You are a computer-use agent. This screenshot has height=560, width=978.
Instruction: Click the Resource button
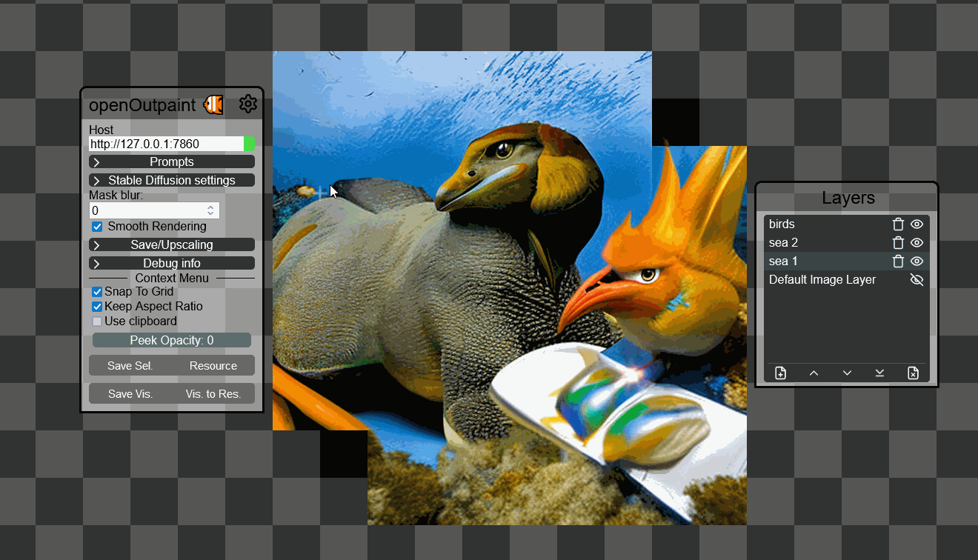pyautogui.click(x=213, y=365)
